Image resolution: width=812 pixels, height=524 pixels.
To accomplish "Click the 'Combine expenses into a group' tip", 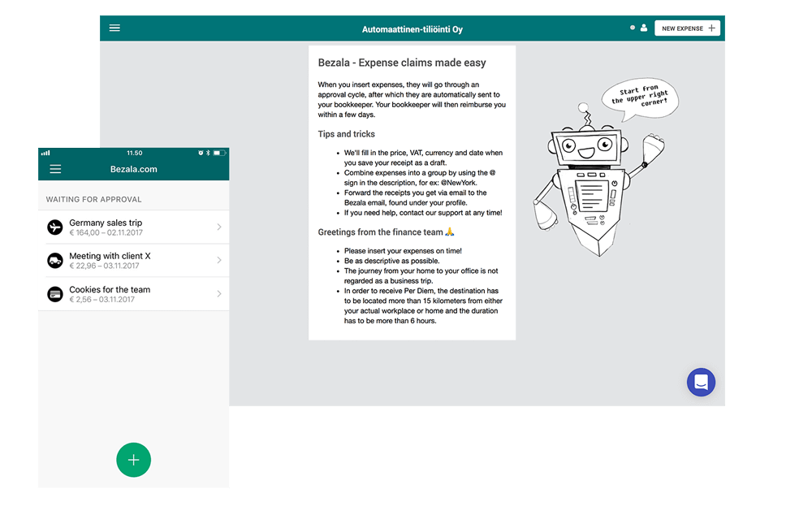I will click(x=420, y=178).
